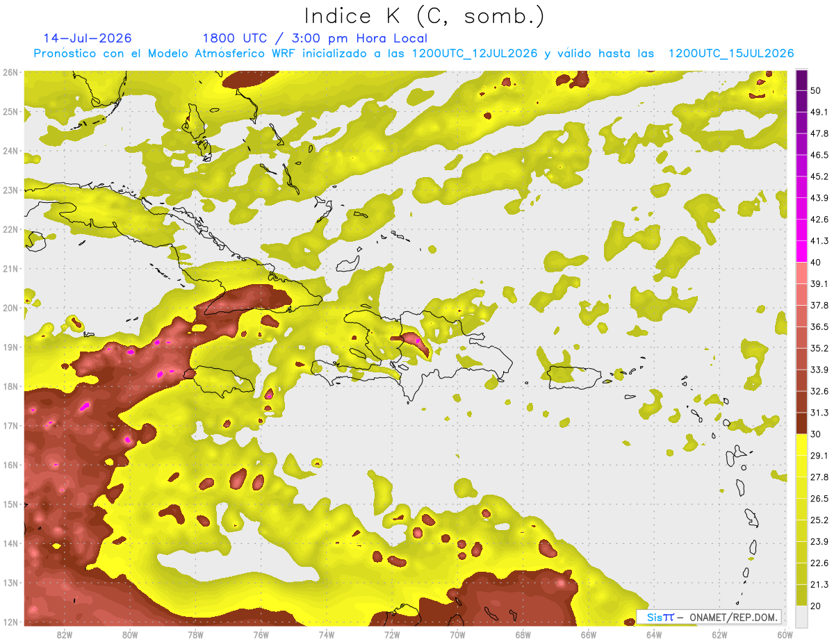Click the 'Indice K (C, somb.)' map title
The height and width of the screenshot is (644, 834).
coord(424,16)
